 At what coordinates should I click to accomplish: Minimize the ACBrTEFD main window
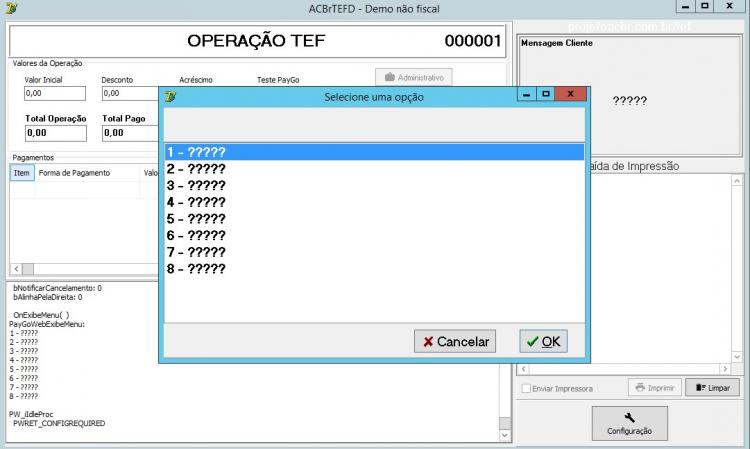click(685, 6)
